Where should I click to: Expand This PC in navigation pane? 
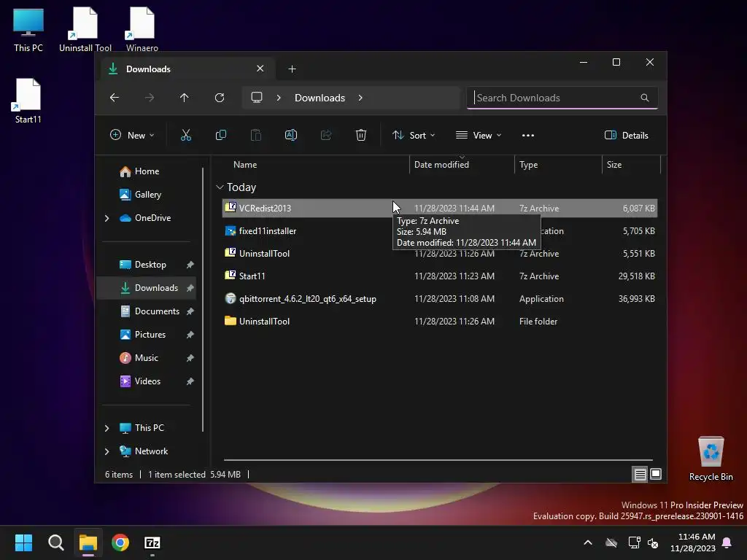(x=107, y=428)
